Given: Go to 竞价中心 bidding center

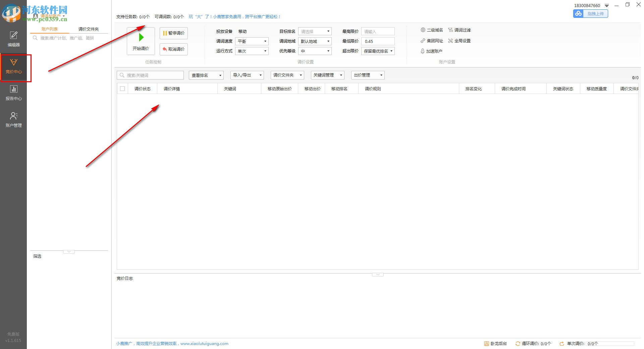Looking at the screenshot, I should [x=13, y=66].
